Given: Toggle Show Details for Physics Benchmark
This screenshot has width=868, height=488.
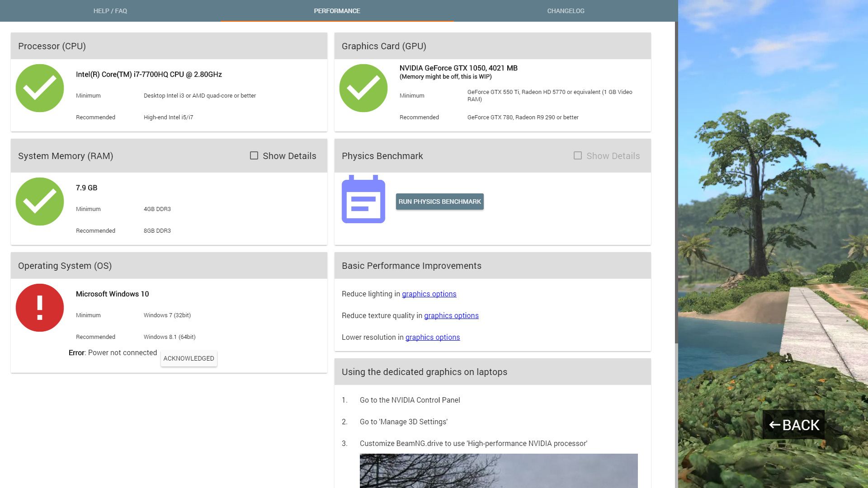Looking at the screenshot, I should click(578, 155).
